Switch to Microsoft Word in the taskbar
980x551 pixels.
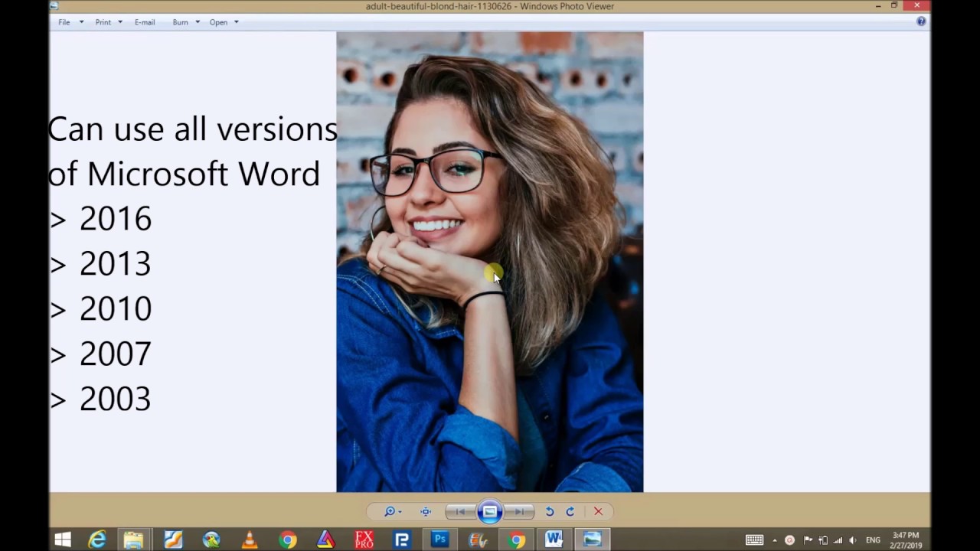click(554, 540)
